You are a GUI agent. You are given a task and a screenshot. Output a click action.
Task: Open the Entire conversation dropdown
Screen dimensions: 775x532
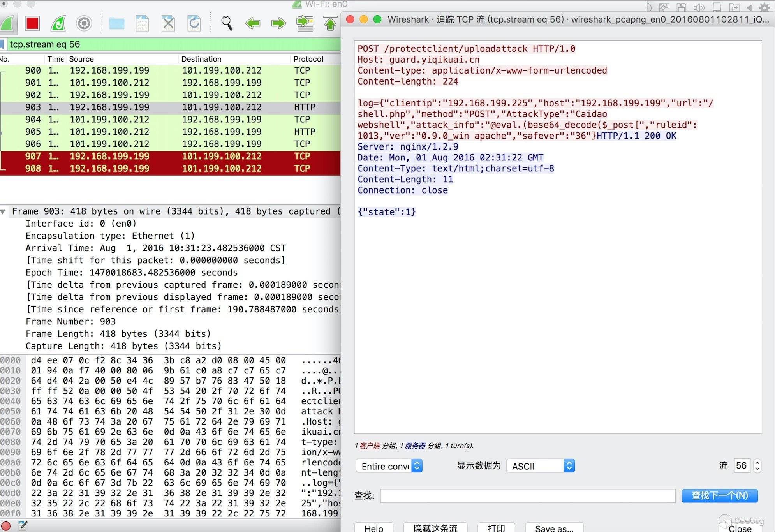[x=389, y=466]
